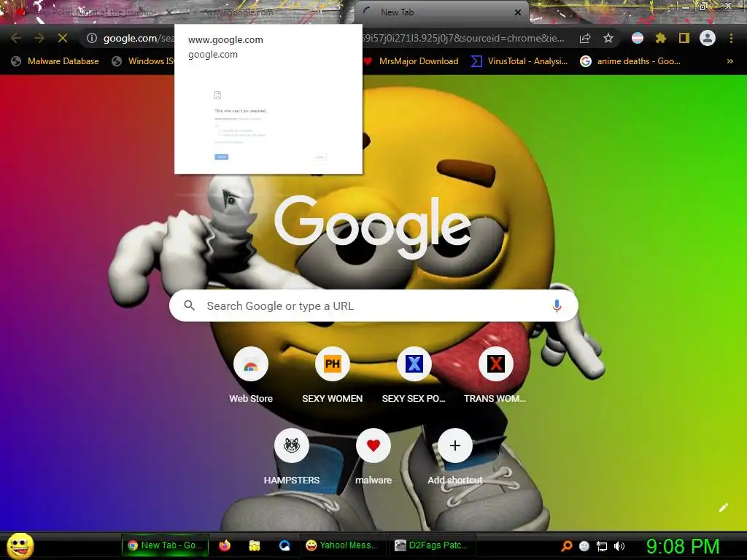747x560 pixels.
Task: Bookmark this page with the star icon
Action: coord(608,38)
